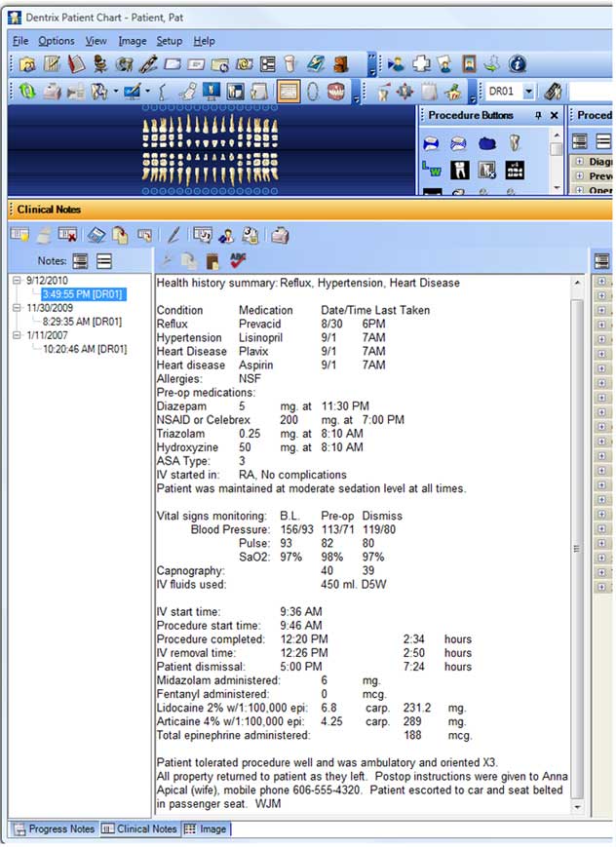Screen dimensions: 616x847
Task: Open the Image menu
Action: pyautogui.click(x=133, y=41)
